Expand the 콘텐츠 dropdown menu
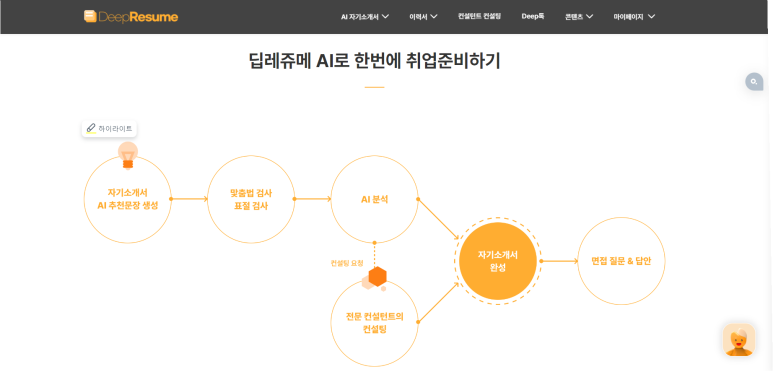This screenshot has height=372, width=773. [x=579, y=17]
